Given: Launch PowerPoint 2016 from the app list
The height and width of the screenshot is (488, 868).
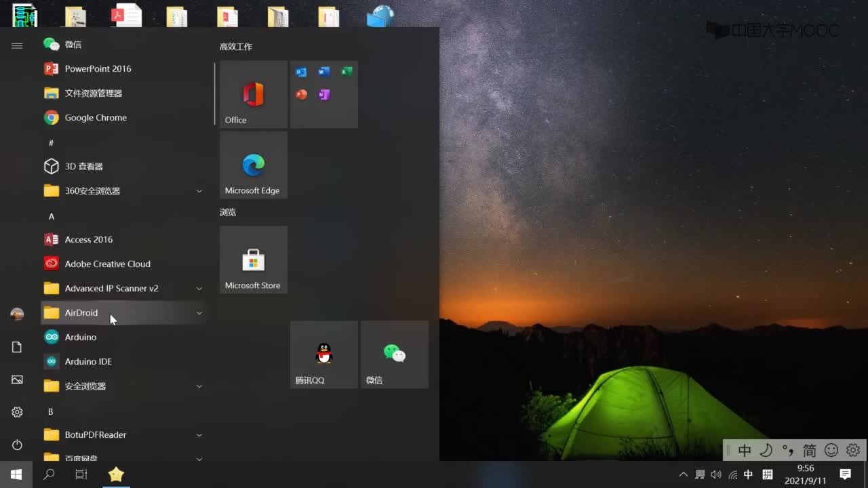Looking at the screenshot, I should (123, 68).
